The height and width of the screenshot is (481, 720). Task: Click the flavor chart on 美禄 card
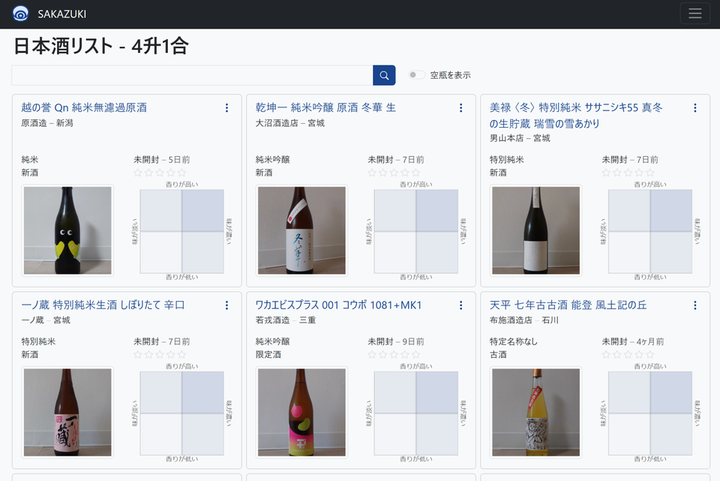click(650, 231)
